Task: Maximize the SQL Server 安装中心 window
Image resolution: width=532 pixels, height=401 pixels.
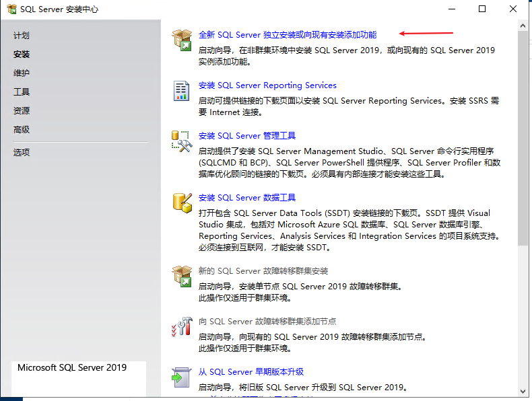Action: [x=482, y=9]
